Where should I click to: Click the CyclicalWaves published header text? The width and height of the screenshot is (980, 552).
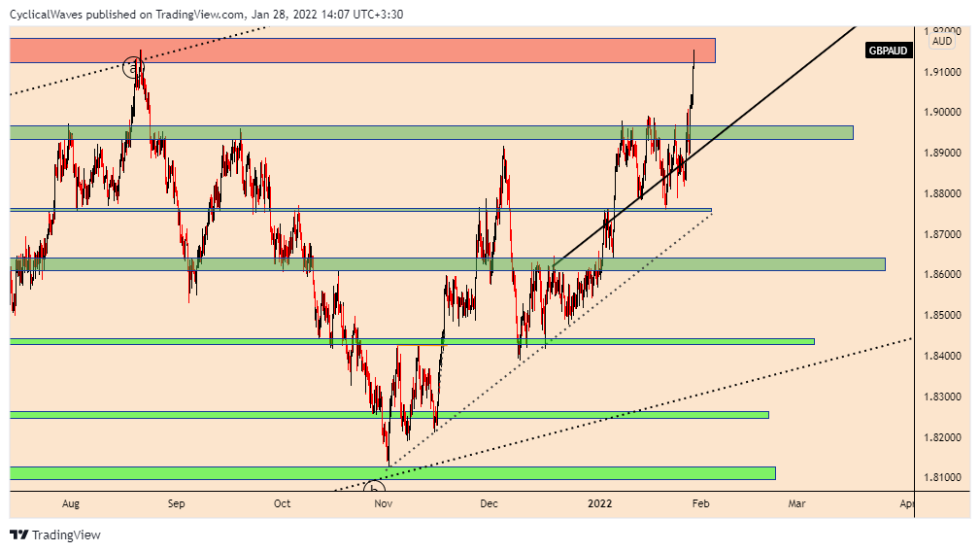point(206,14)
